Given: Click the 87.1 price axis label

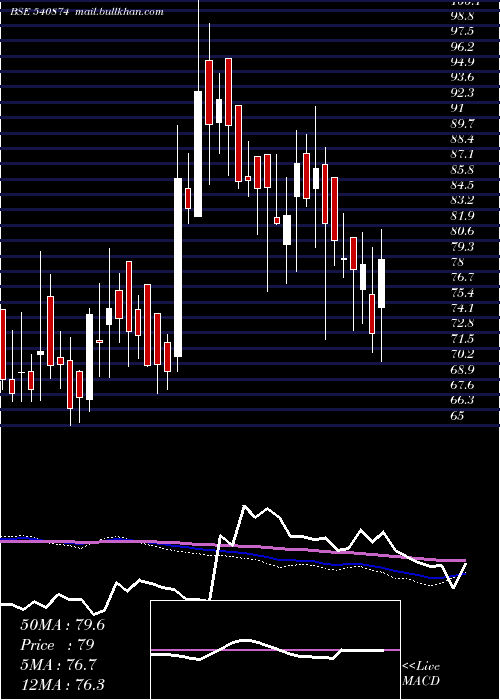Looking at the screenshot, I should [462, 154].
